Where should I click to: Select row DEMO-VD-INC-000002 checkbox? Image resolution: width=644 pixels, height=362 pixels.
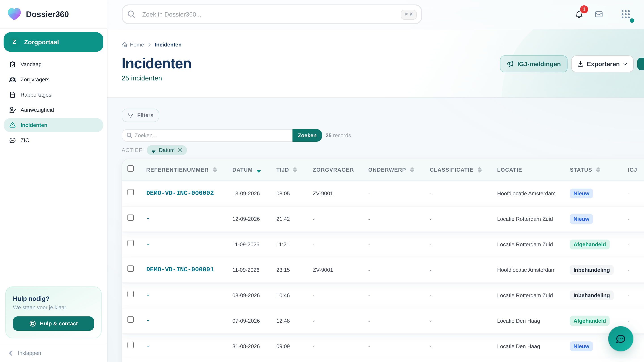click(131, 192)
